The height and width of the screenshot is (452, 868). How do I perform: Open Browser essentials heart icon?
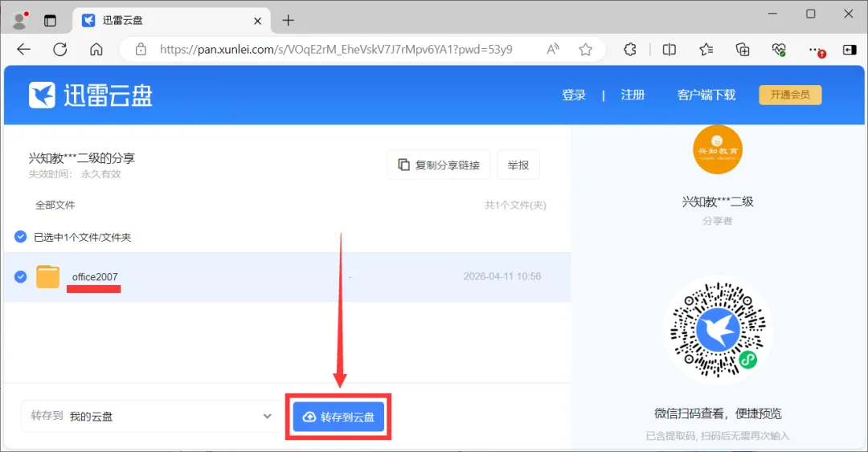click(779, 50)
